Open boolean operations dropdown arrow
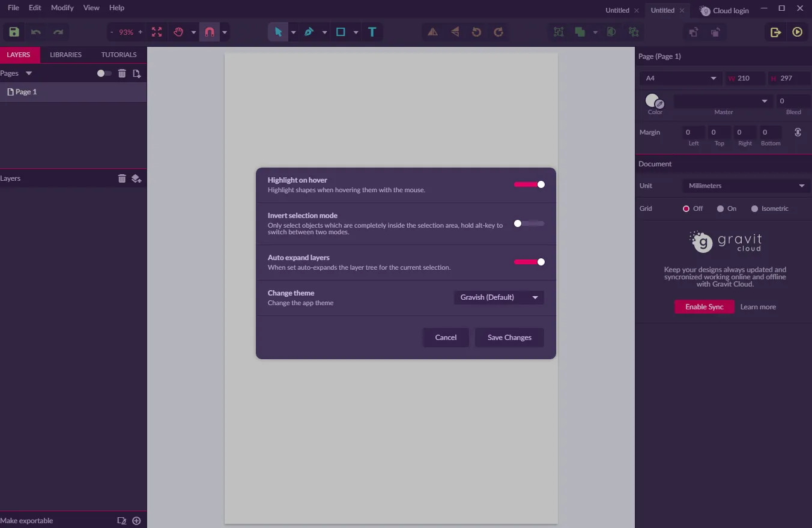This screenshot has width=812, height=528. tap(595, 32)
